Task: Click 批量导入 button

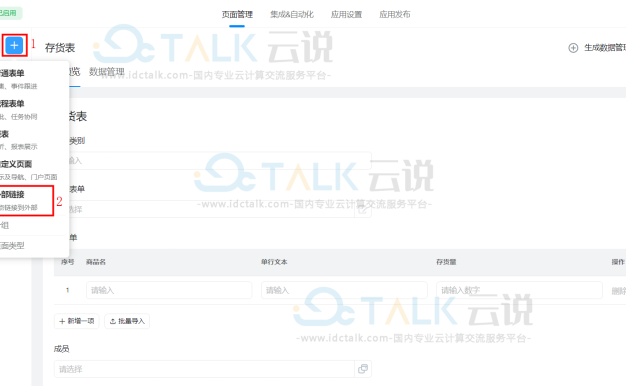Action: (127, 321)
